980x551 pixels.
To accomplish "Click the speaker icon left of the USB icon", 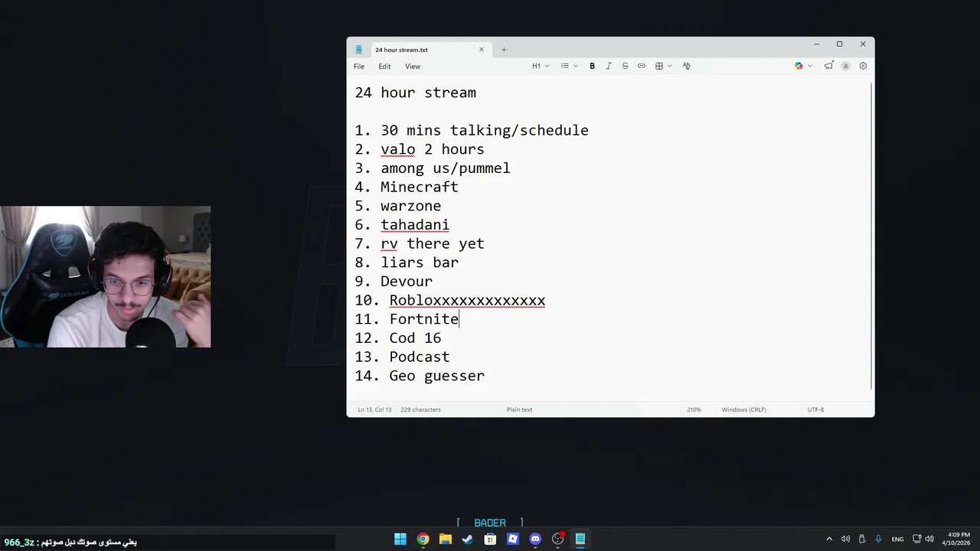I will [x=846, y=539].
